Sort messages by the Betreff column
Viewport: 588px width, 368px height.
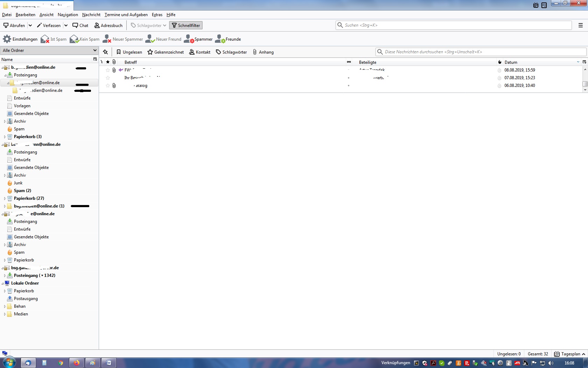[231, 62]
